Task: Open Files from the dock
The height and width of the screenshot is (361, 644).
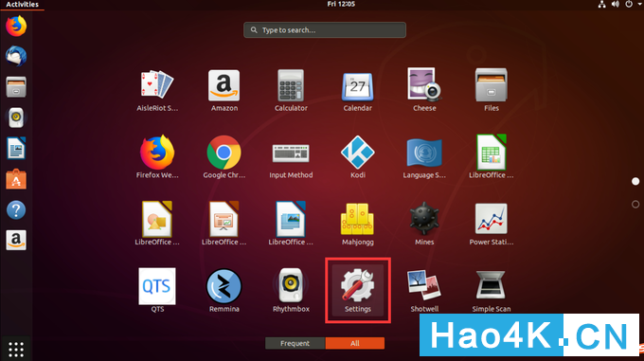Action: [x=16, y=86]
